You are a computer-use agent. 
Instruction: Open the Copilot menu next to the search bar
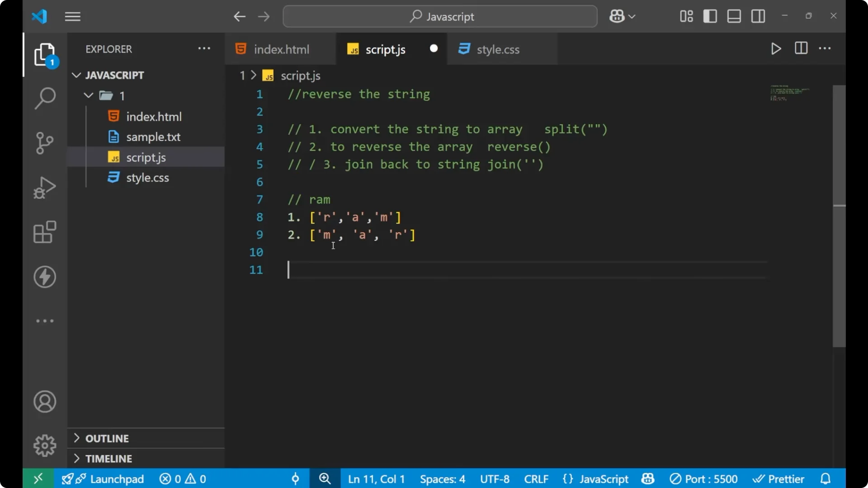[622, 16]
